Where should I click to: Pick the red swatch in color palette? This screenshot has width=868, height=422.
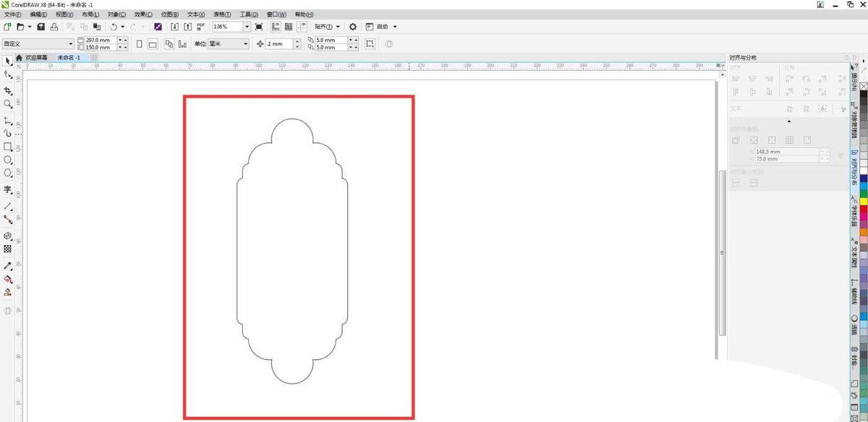coord(864,210)
